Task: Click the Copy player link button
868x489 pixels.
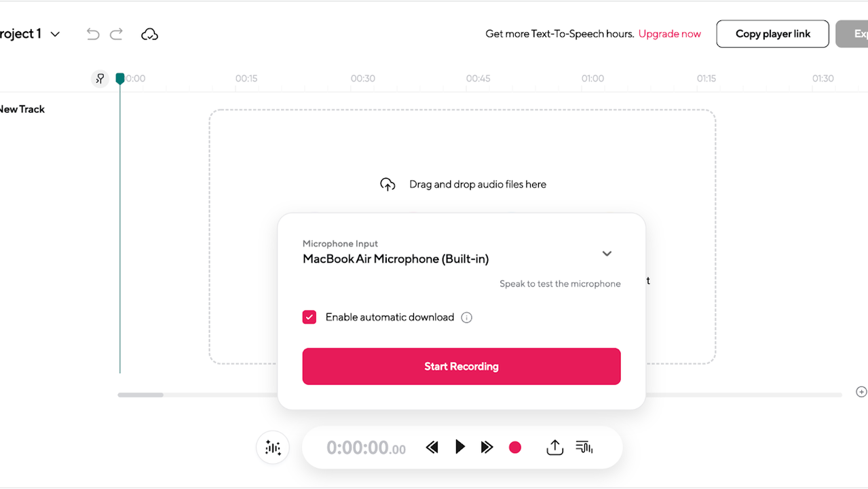Action: [772, 34]
